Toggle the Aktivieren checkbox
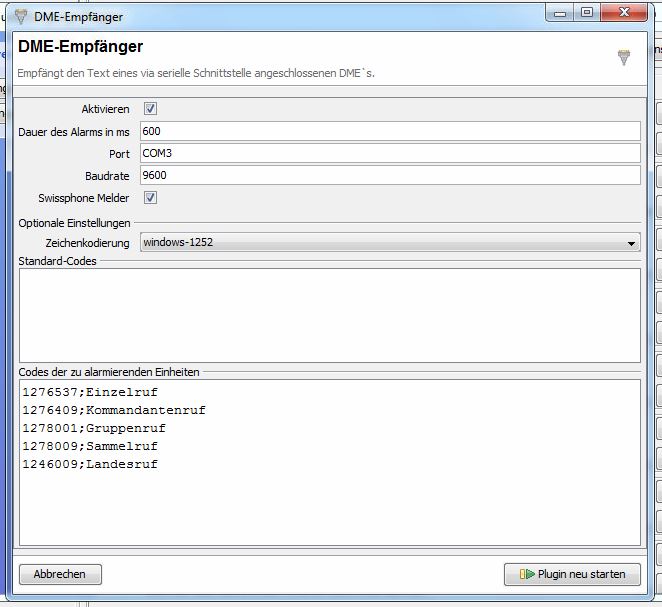The image size is (662, 607). 151,109
